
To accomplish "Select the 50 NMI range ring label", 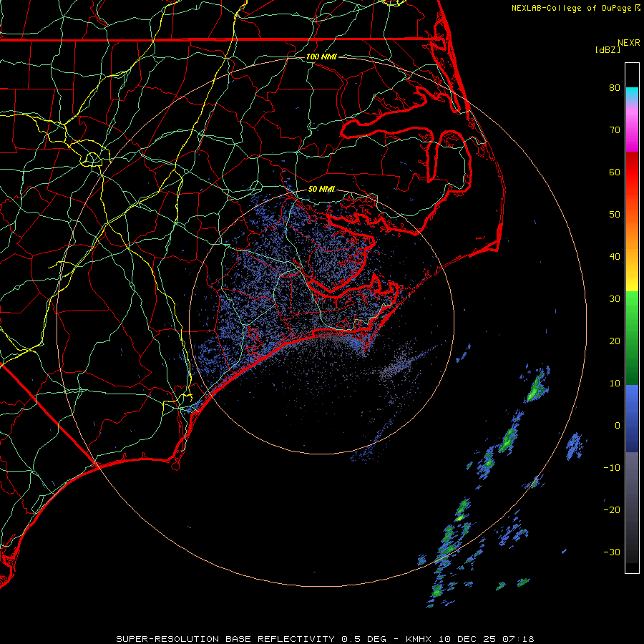I will pyautogui.click(x=321, y=189).
